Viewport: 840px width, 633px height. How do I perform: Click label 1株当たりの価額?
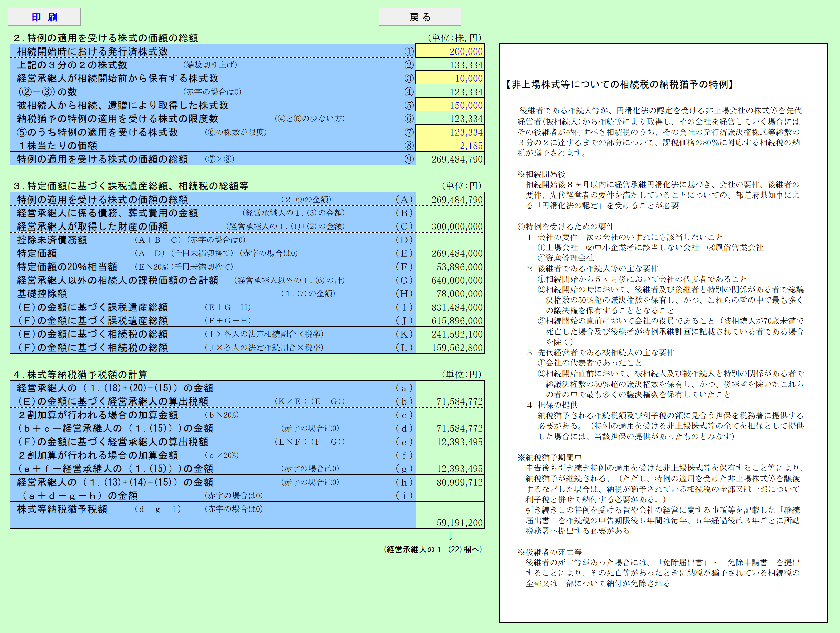(57, 145)
